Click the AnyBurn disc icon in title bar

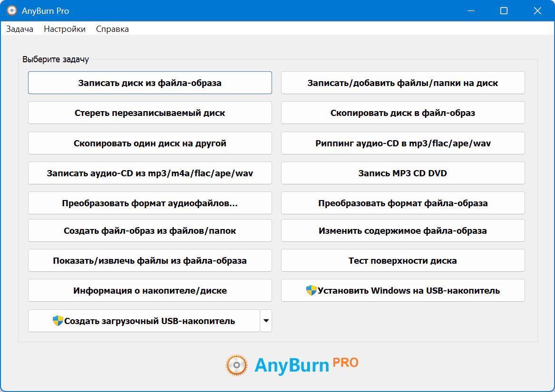pyautogui.click(x=12, y=10)
